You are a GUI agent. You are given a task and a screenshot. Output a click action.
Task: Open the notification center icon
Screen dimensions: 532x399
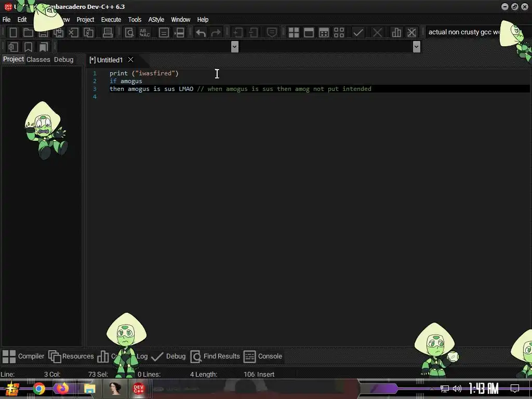(x=515, y=389)
